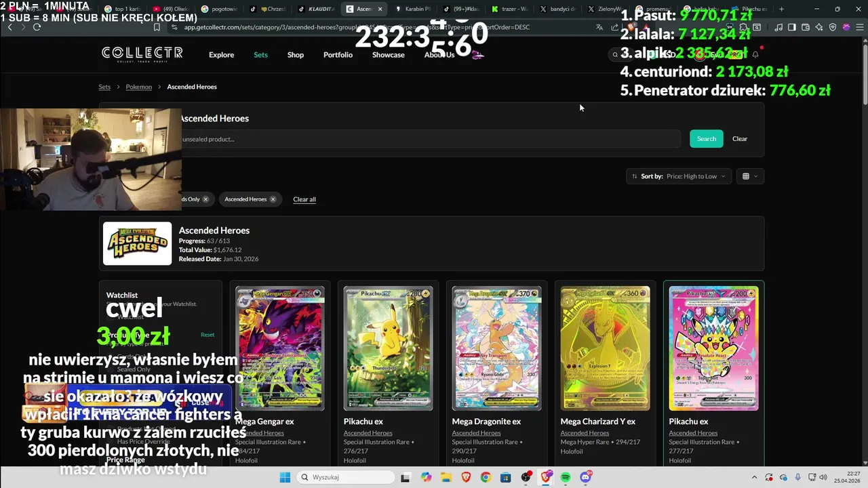Click the Pokemon breadcrumb link

[x=139, y=87]
